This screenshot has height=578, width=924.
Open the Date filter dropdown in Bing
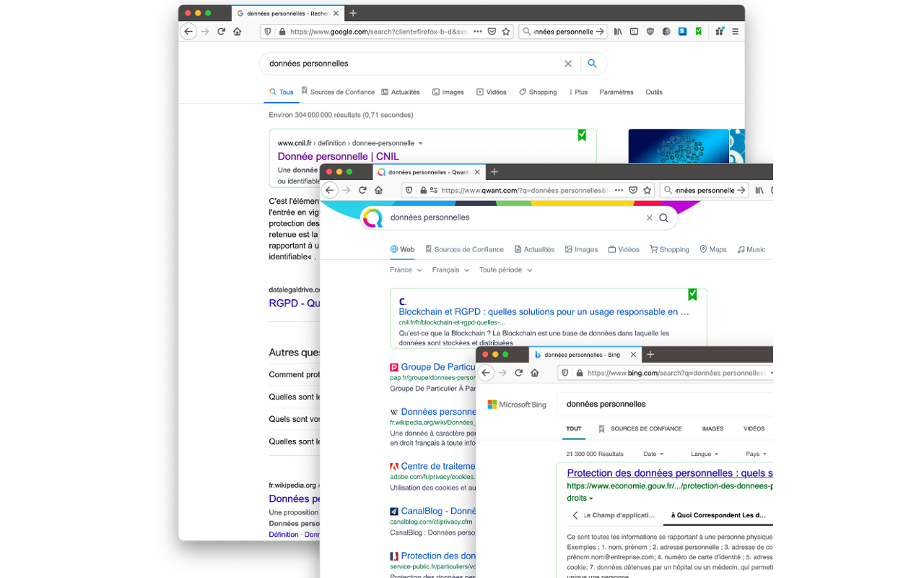click(x=653, y=454)
